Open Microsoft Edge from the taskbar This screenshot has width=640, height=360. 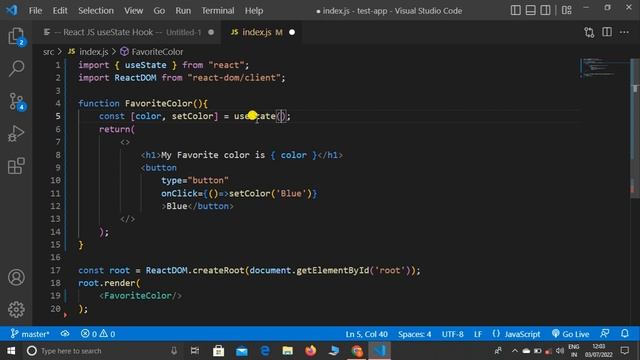[x=264, y=351]
